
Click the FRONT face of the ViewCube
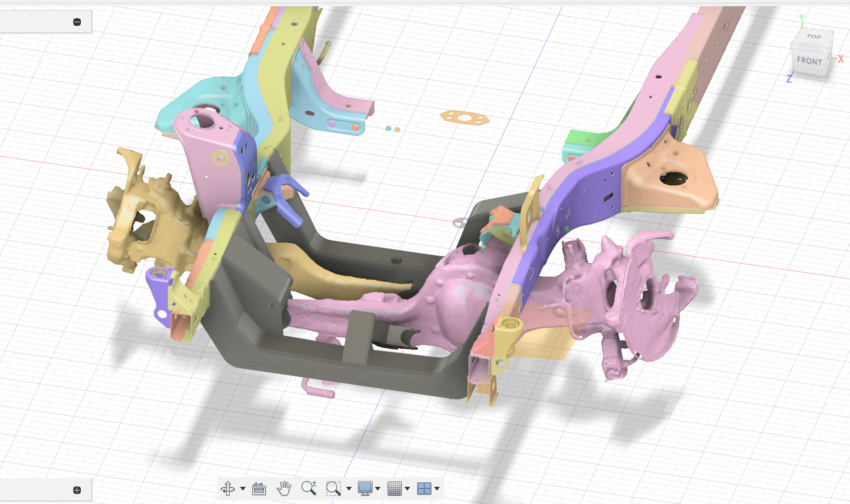pyautogui.click(x=809, y=61)
